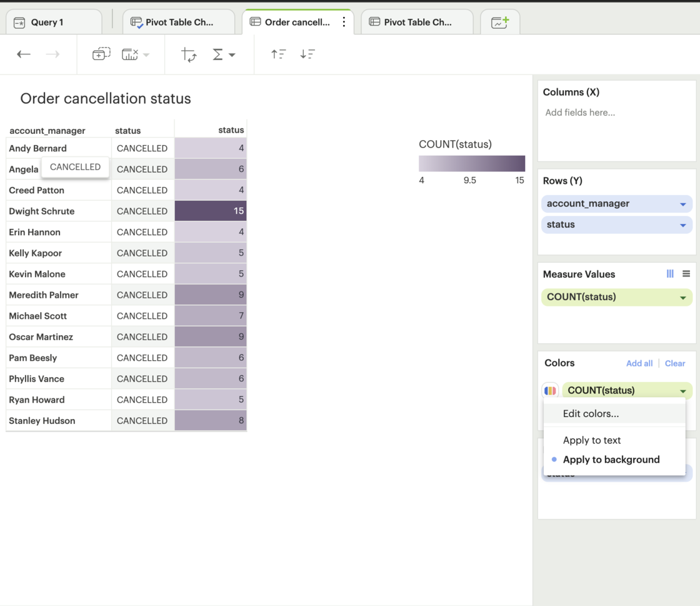Select the swap rows and columns icon

(189, 54)
